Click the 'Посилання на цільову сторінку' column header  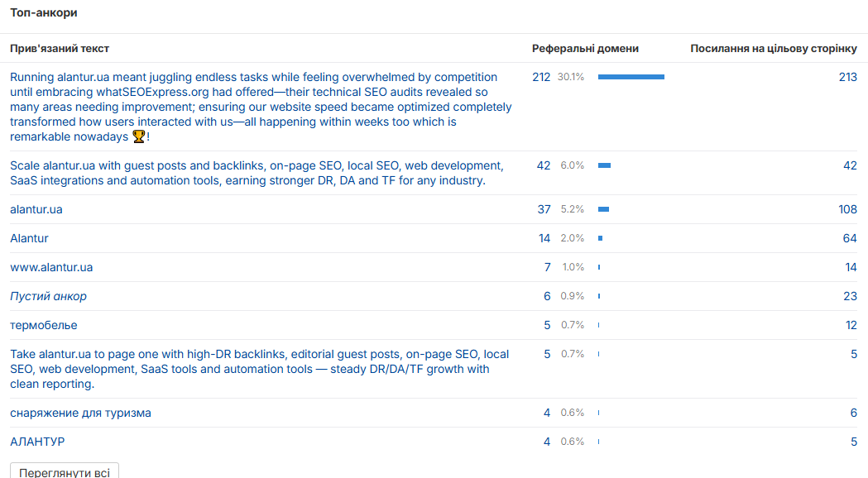click(x=774, y=49)
